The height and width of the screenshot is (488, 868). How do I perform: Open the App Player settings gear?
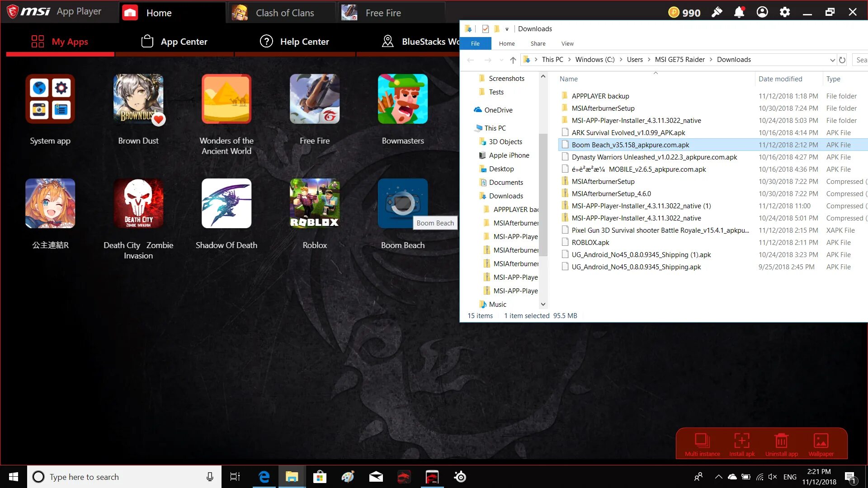785,12
